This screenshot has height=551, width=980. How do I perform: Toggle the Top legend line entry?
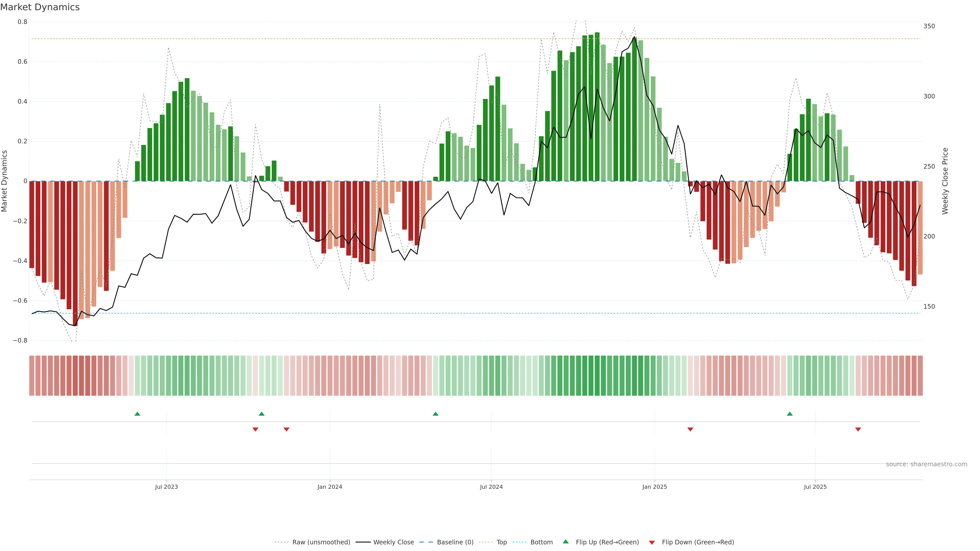point(501,542)
